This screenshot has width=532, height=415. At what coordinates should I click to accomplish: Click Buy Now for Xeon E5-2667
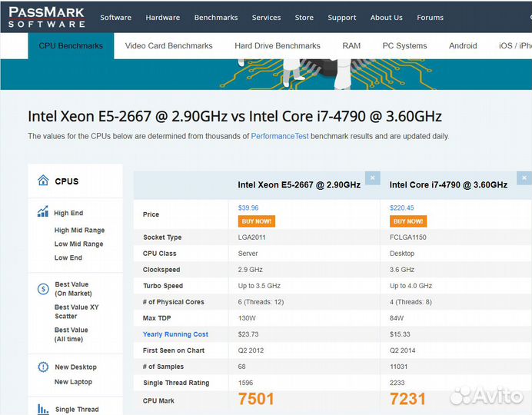(x=257, y=221)
